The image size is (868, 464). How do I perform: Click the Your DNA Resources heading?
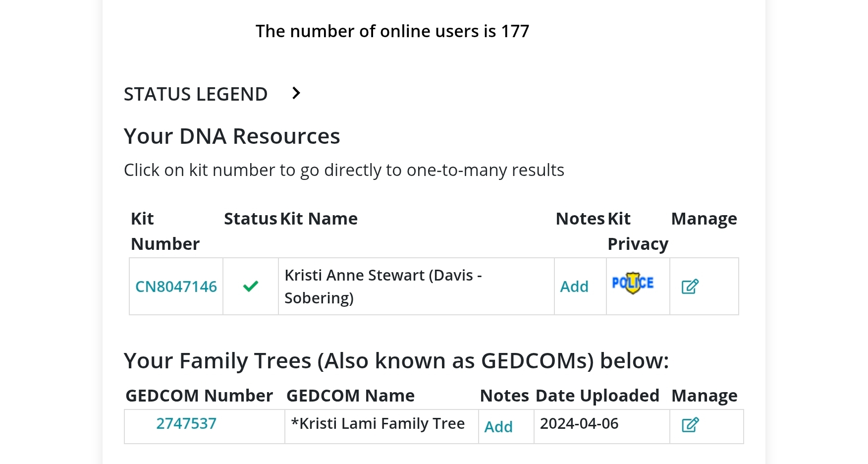coord(232,136)
